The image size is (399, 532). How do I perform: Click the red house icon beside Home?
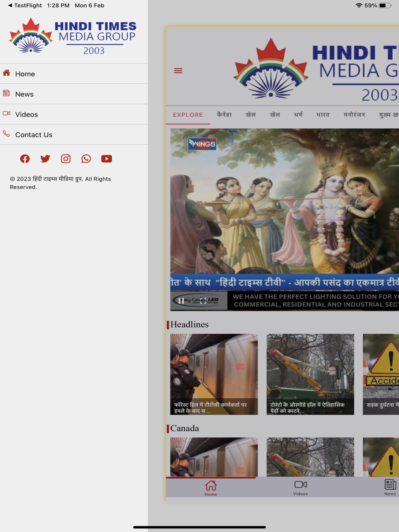tap(6, 73)
